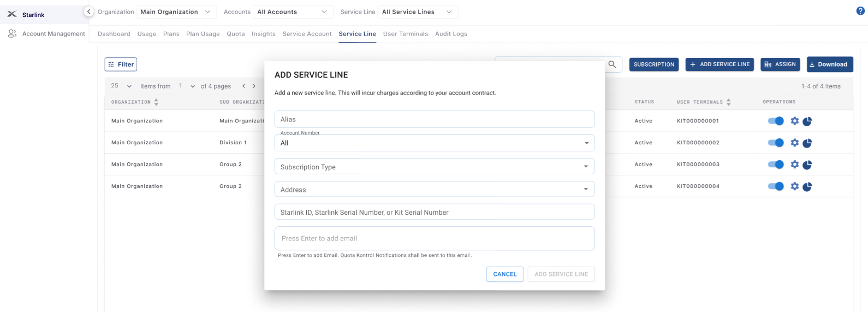Click the search magnifier icon
The height and width of the screenshot is (312, 868).
[x=612, y=64]
